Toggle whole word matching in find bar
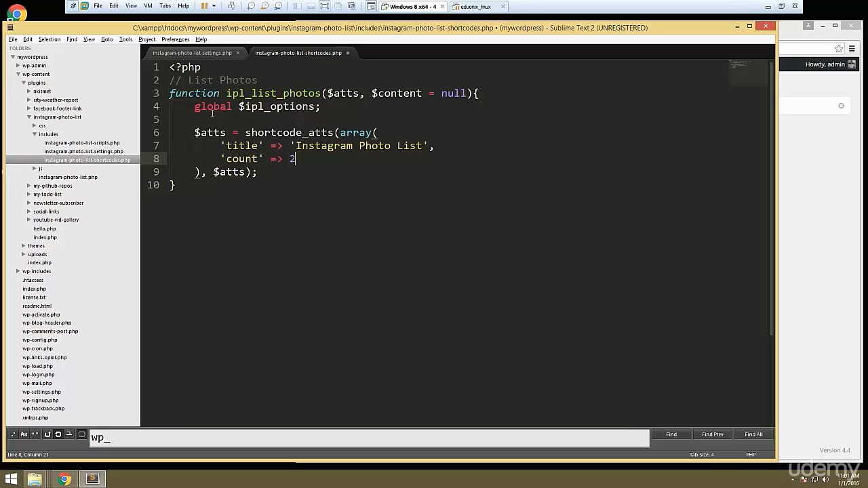The height and width of the screenshot is (488, 868). pyautogui.click(x=34, y=434)
